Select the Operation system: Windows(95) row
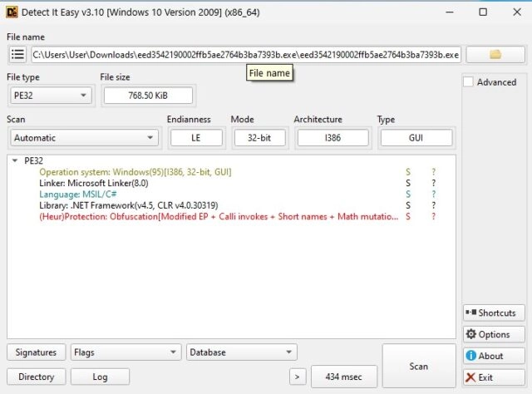The image size is (532, 394). pos(231,172)
